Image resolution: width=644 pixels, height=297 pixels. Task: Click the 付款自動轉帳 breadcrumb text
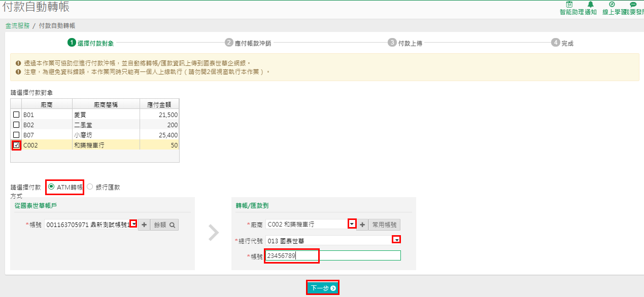[57, 25]
